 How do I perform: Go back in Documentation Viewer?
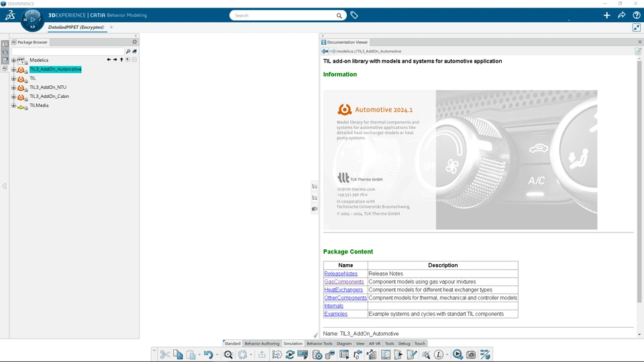[x=325, y=52]
